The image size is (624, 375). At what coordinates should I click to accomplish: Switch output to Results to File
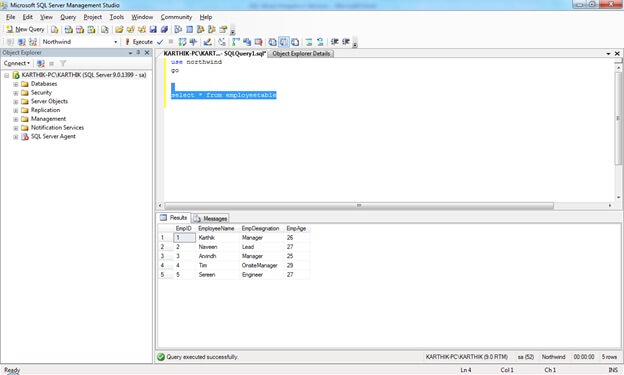coord(295,42)
